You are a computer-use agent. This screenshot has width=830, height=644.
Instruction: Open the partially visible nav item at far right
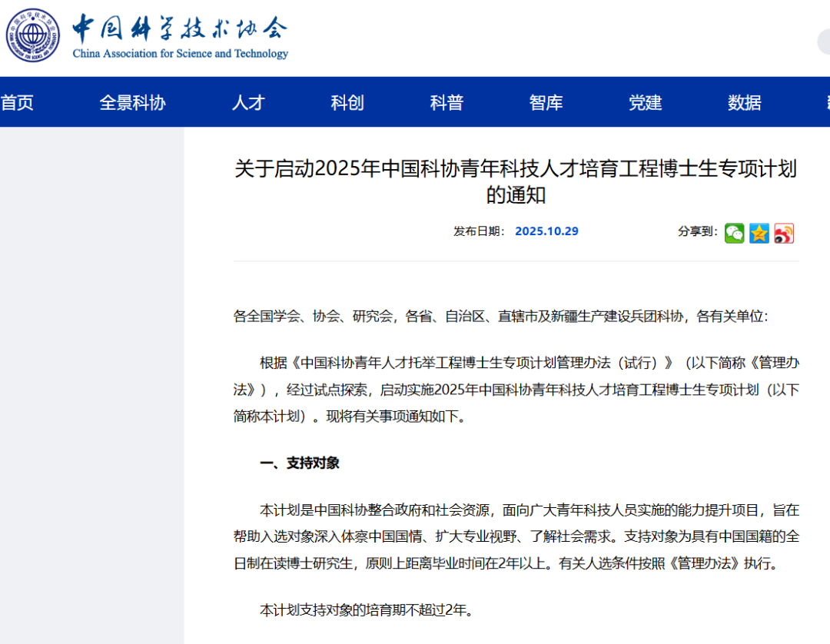coord(826,102)
